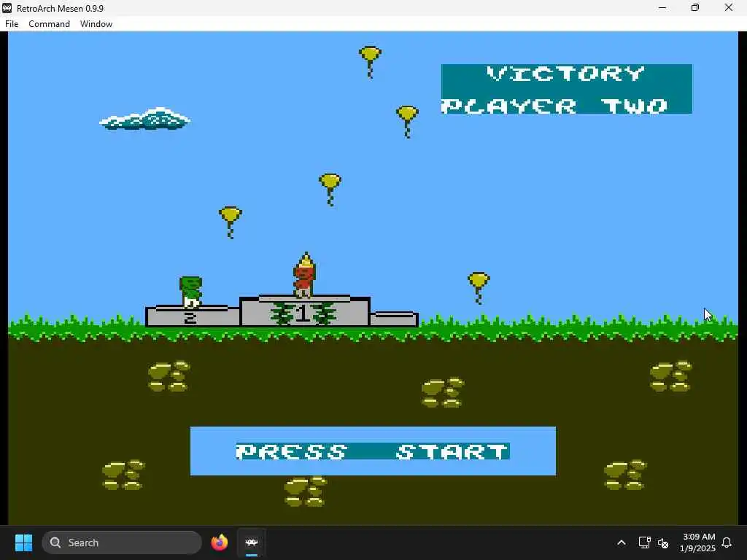Open the notification bell icon
The image size is (747, 560).
click(727, 542)
